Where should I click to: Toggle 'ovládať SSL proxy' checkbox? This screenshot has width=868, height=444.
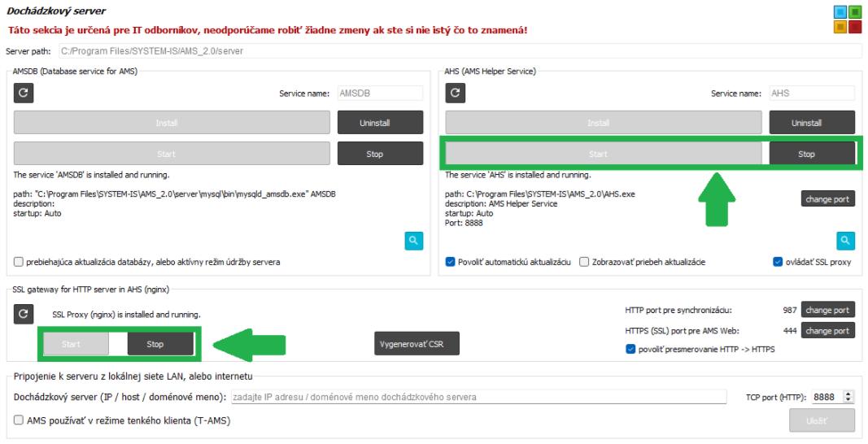tap(779, 262)
